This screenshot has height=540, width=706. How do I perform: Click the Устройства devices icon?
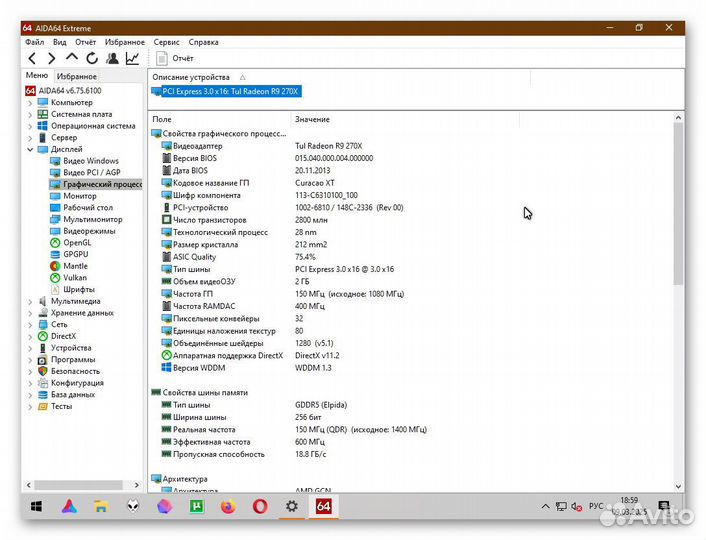point(43,348)
